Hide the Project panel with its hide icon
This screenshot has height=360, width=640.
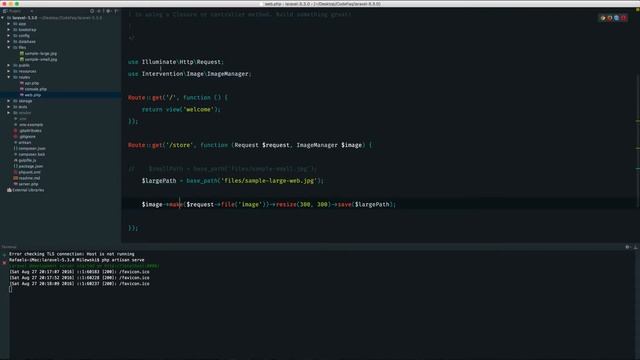[x=116, y=11]
